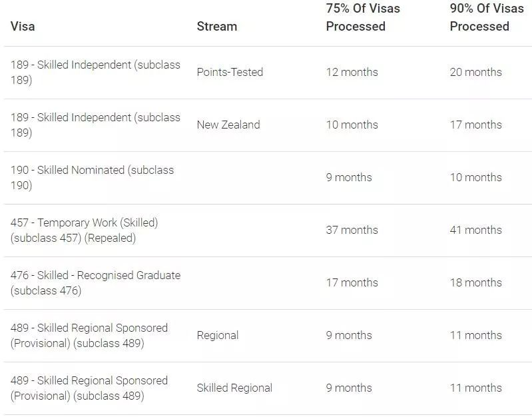Viewport: 532px width, 417px height.
Task: Click the Points-Tested stream cell
Action: coord(230,72)
